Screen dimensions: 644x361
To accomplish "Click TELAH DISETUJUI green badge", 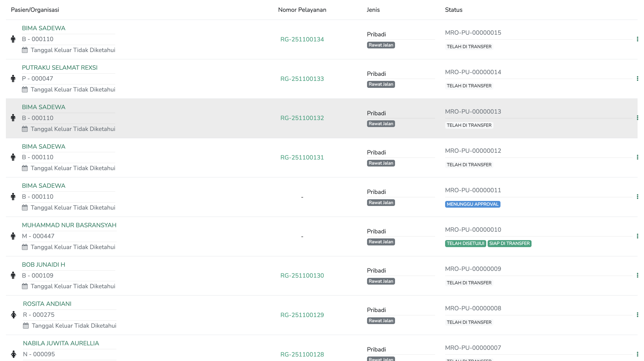I will tap(465, 243).
